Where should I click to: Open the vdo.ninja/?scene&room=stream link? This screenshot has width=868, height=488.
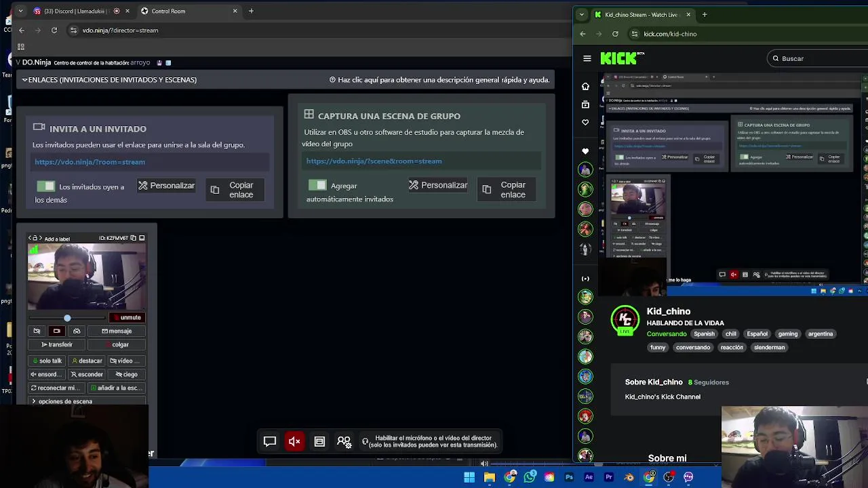[x=374, y=161]
